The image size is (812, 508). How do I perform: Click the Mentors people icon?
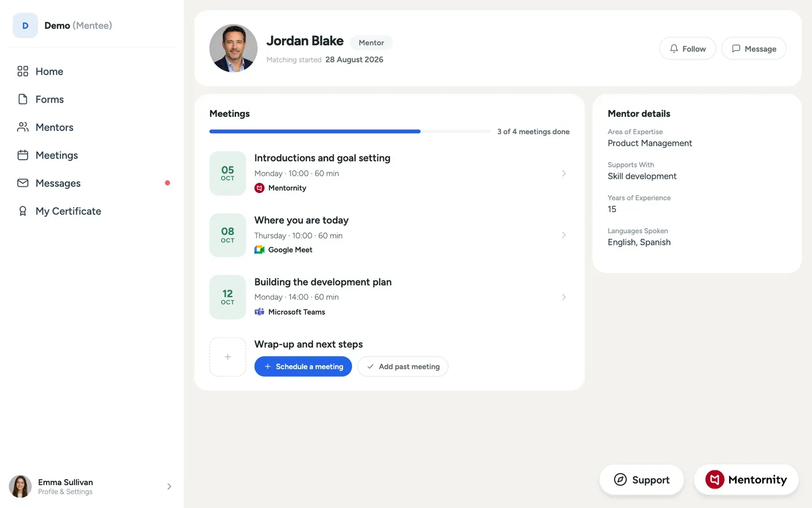[23, 127]
